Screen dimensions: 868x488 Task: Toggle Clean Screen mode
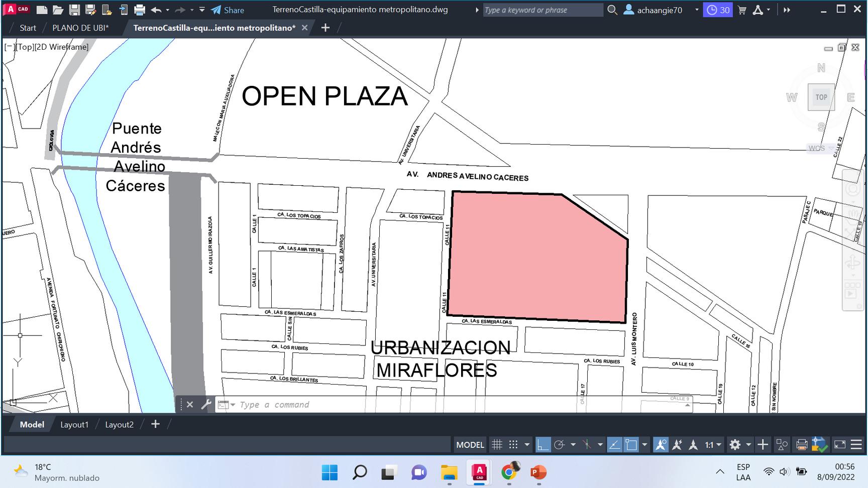[x=840, y=445]
